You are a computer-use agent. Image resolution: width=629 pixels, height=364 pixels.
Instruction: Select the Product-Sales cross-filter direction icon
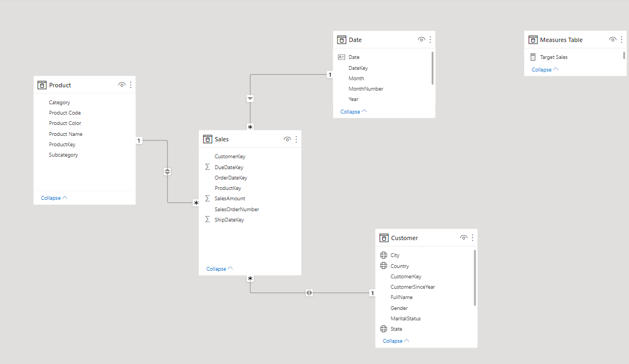[x=167, y=171]
